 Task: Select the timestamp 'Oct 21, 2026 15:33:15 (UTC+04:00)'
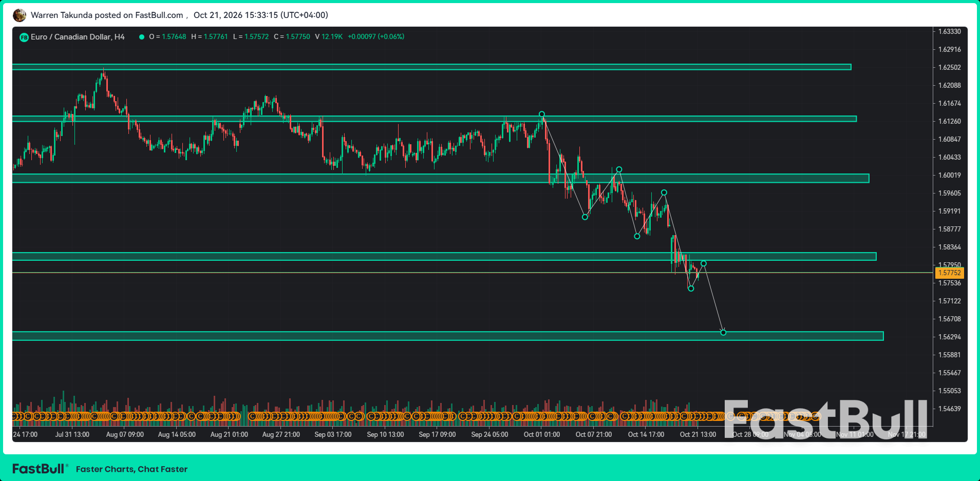click(x=261, y=15)
